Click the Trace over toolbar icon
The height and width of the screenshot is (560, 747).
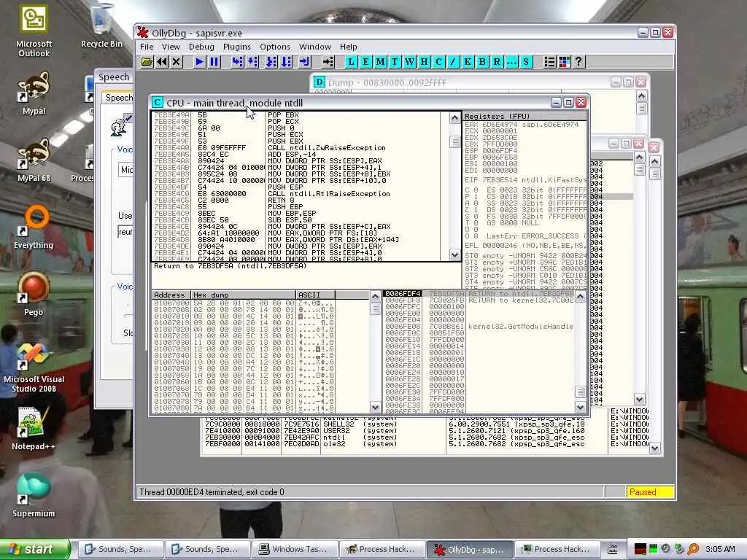286,62
